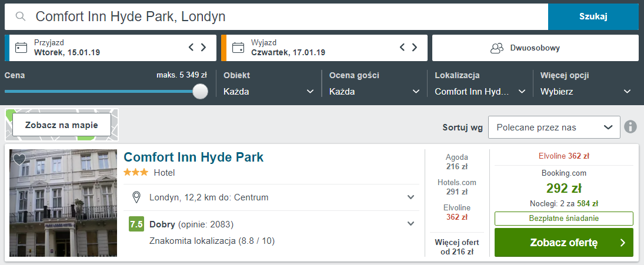Click the hotel search input field

click(x=276, y=16)
